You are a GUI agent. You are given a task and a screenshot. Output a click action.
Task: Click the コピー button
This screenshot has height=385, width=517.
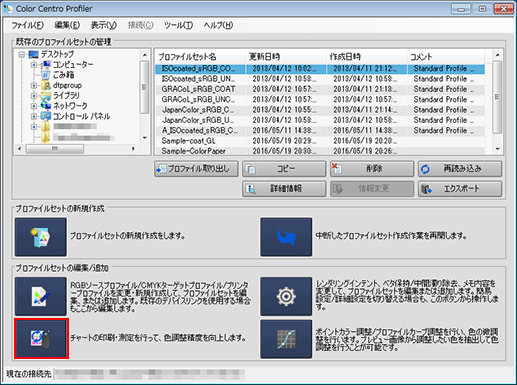tap(284, 169)
